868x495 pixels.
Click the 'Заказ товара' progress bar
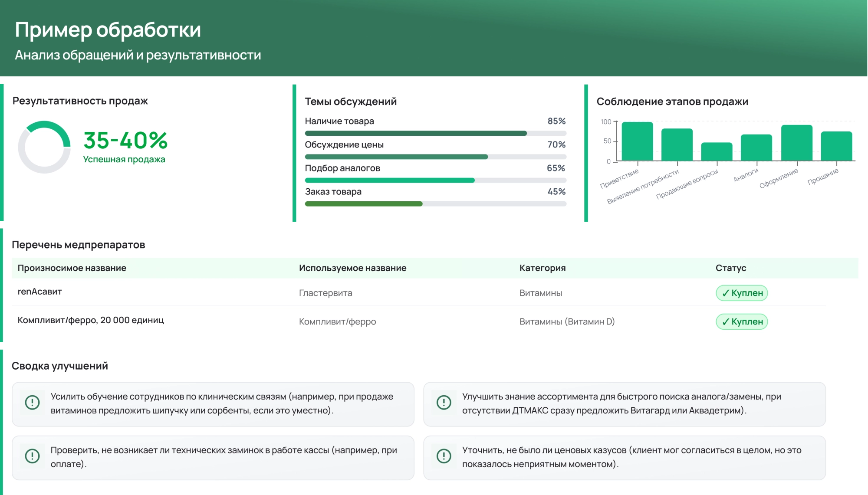tap(435, 204)
